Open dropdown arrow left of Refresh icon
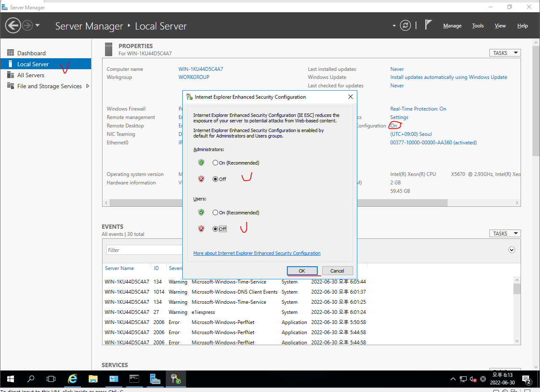The width and height of the screenshot is (540, 392). (394, 26)
